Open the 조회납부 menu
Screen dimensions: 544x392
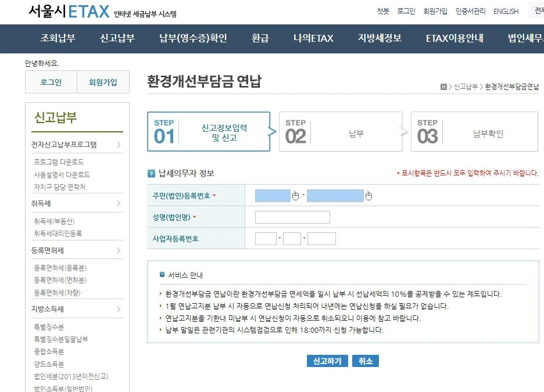(58, 38)
